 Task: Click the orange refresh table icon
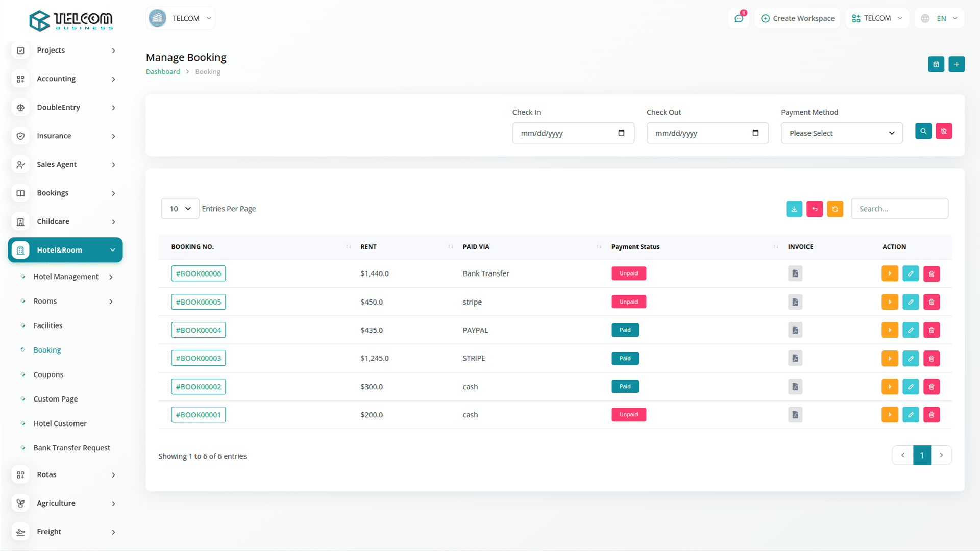click(x=835, y=209)
